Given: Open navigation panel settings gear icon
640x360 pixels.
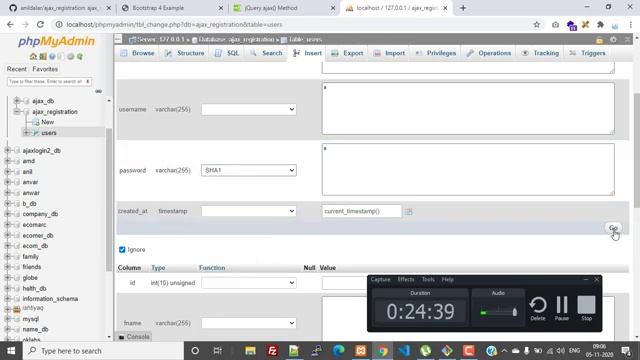Looking at the screenshot, I should click(71, 56).
